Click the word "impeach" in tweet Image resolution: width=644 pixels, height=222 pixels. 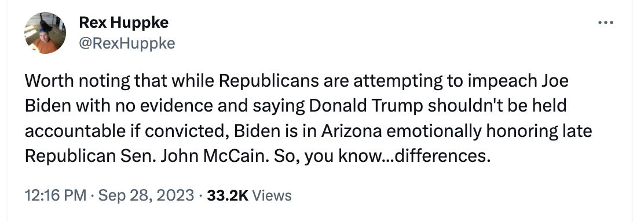(496, 82)
